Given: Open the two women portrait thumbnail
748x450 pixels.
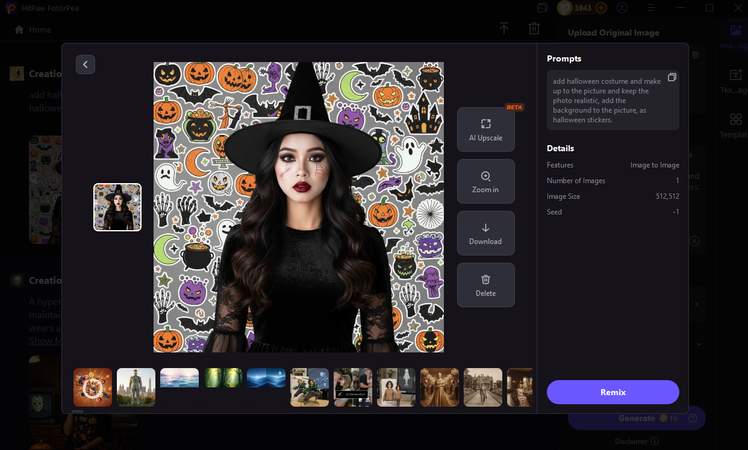Looking at the screenshot, I should (396, 387).
